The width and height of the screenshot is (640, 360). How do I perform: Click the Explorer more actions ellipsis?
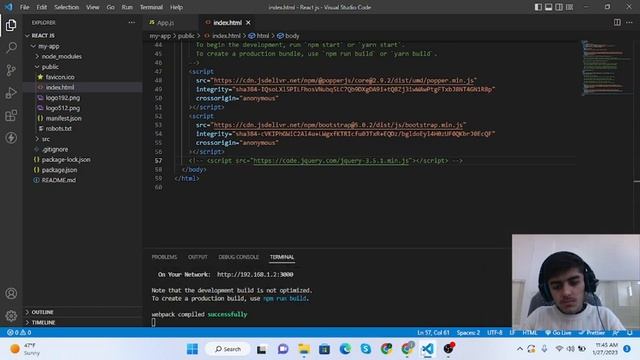coord(131,22)
